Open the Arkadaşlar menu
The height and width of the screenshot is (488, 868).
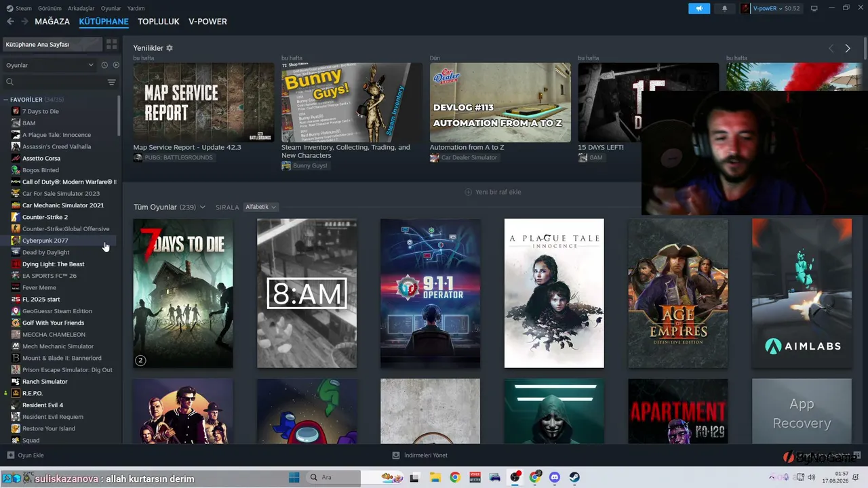[x=81, y=8]
